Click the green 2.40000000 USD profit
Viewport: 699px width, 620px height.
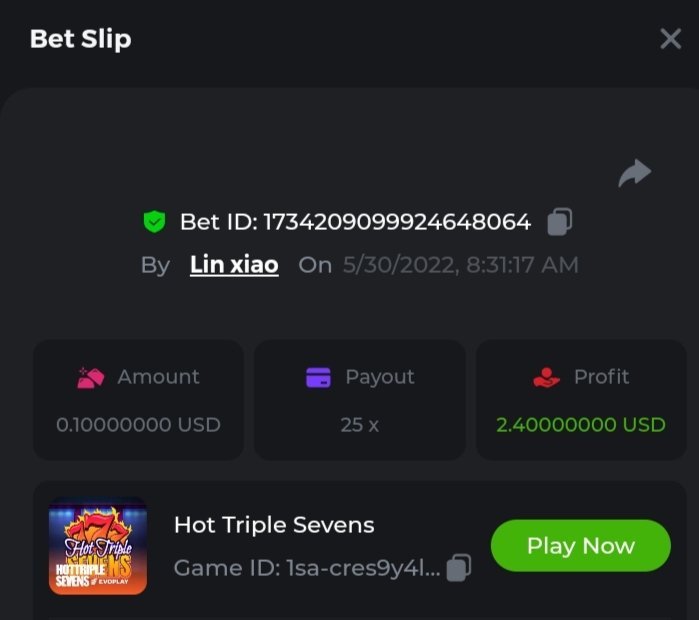[581, 424]
